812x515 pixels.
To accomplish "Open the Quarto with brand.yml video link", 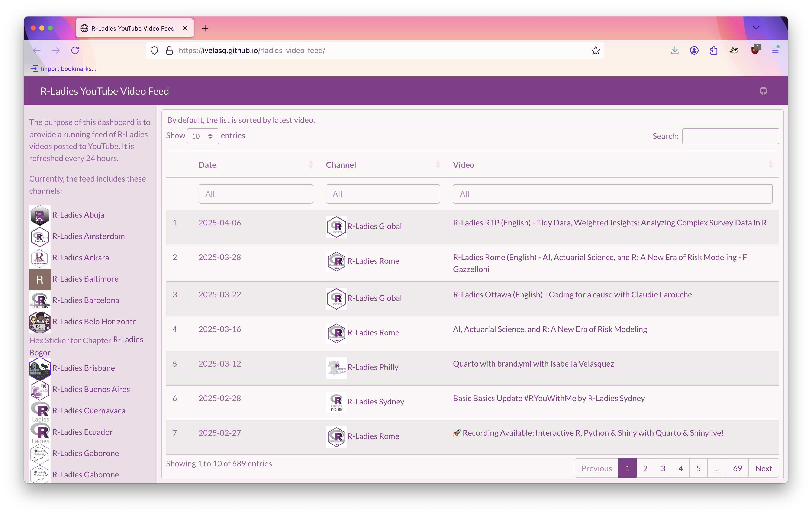I will point(533,364).
